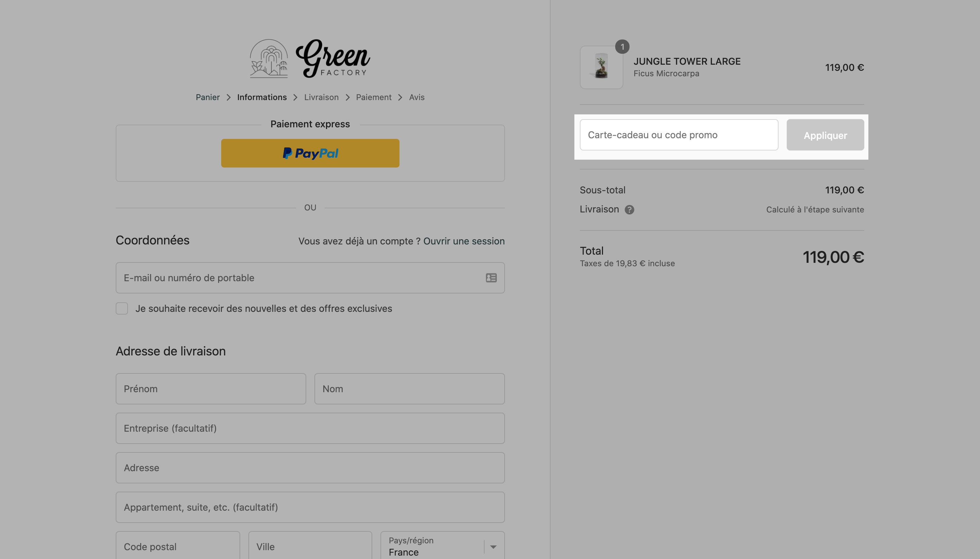Expand the Pays/région dropdown arrow
This screenshot has height=559, width=980.
click(x=493, y=547)
